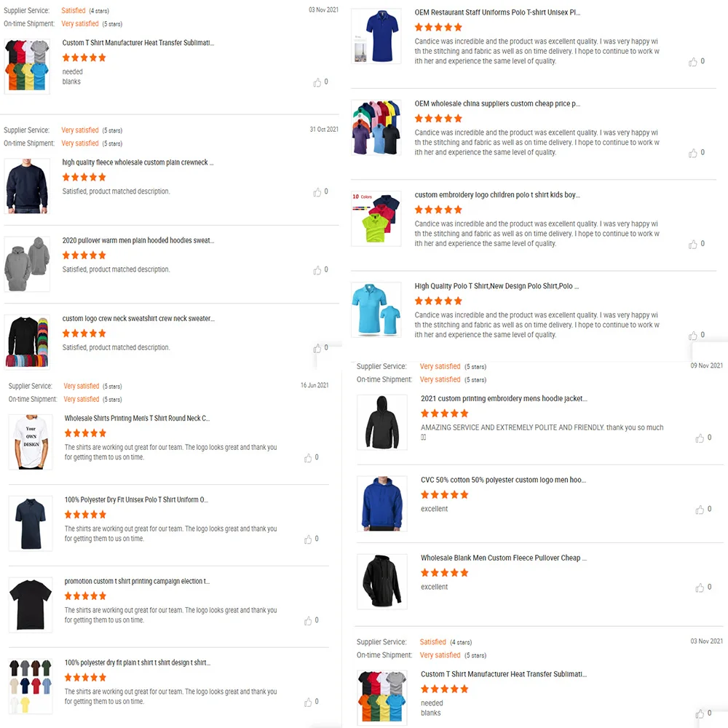728x728 pixels.
Task: Open 'High Quality Polo T Shirt,New Design' product link
Action: tap(496, 286)
